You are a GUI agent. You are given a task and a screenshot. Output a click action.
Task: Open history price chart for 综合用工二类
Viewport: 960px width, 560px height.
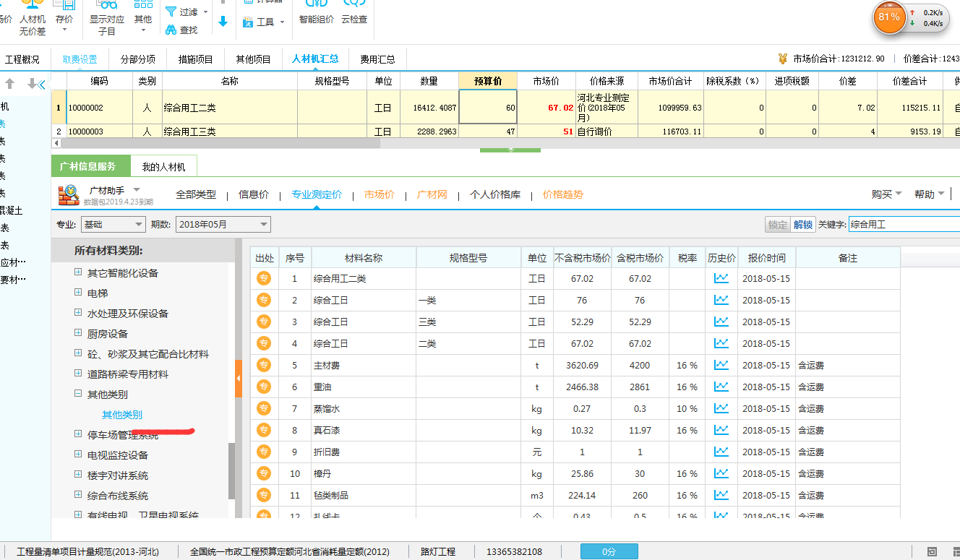pos(721,278)
